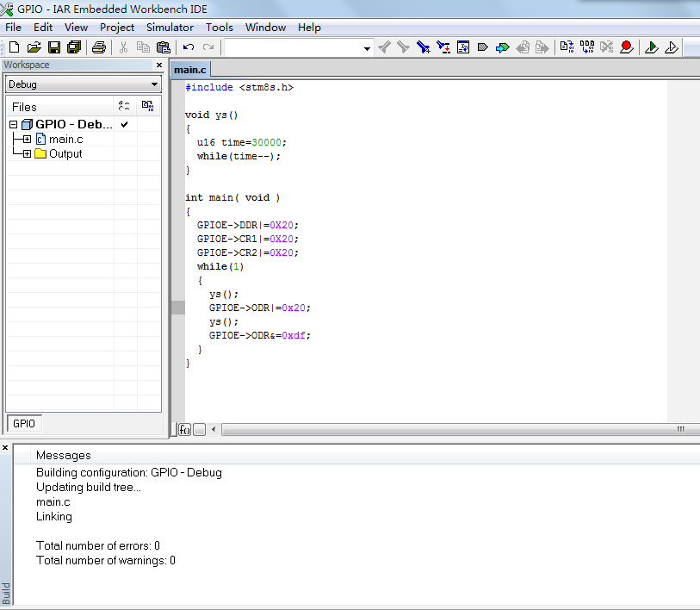The image size is (700, 610).
Task: Go to next bookmark icon
Action: pos(502,47)
